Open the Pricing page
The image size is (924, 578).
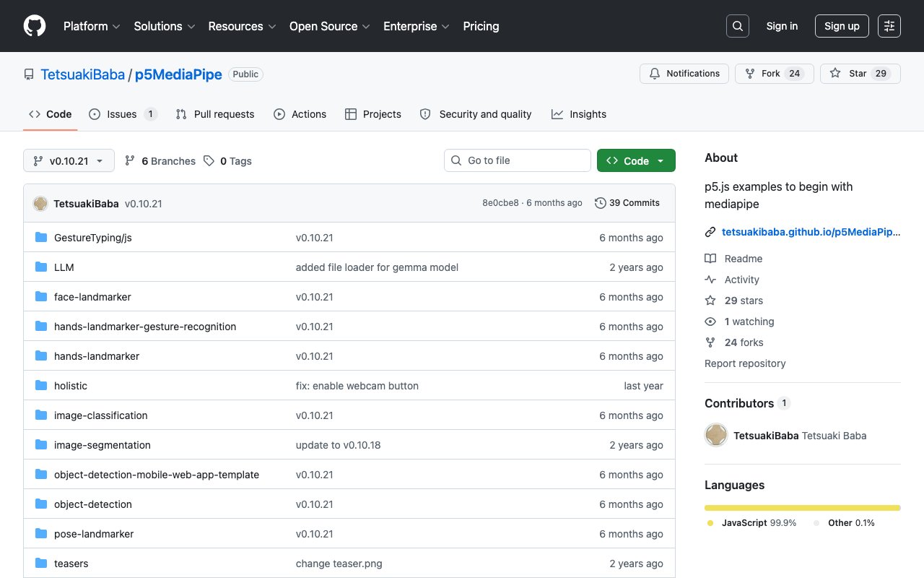point(481,26)
